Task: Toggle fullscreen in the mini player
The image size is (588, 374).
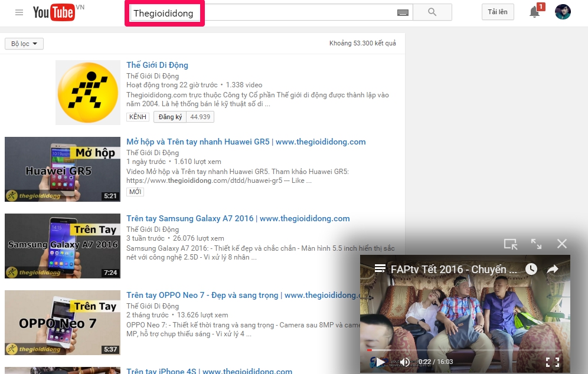Action: point(553,362)
